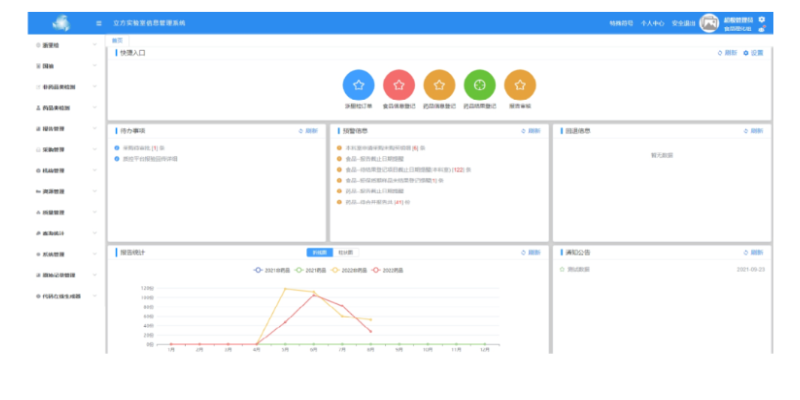Open the green circular shortcut icon
Screen dimensions: 800x400
click(480, 85)
